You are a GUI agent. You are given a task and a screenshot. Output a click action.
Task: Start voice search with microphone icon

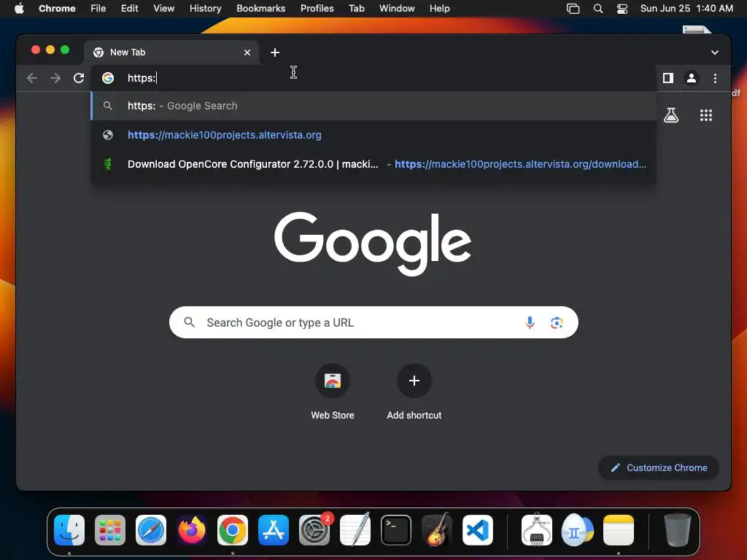(530, 322)
